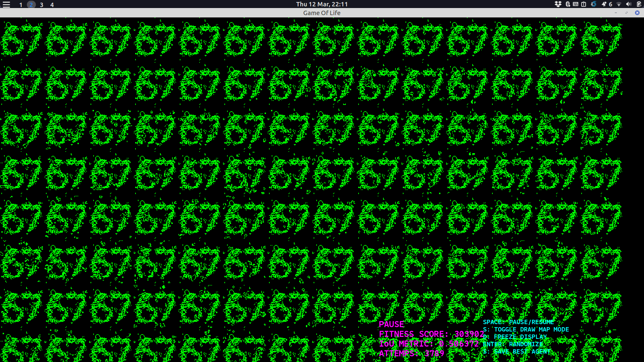Open the Bluetooth tray icon
The height and width of the screenshot is (362, 644).
568,4
